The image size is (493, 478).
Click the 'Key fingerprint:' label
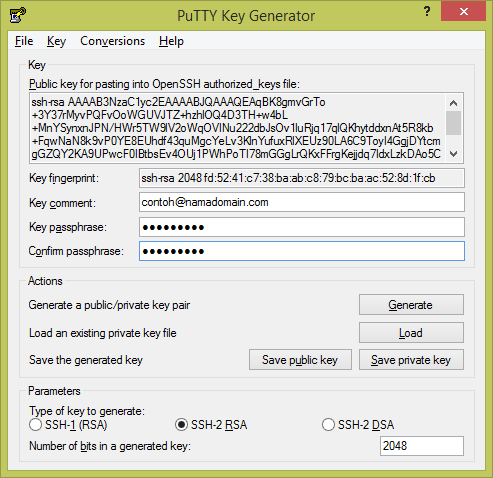64,178
